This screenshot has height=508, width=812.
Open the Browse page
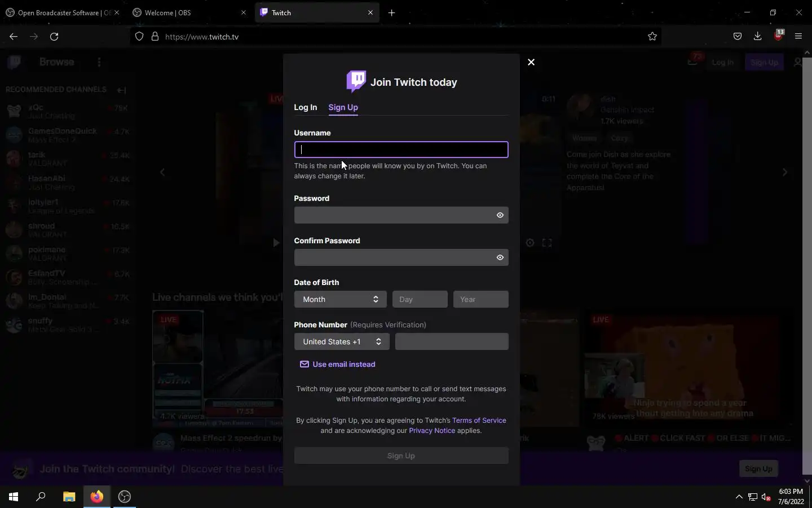click(x=56, y=62)
